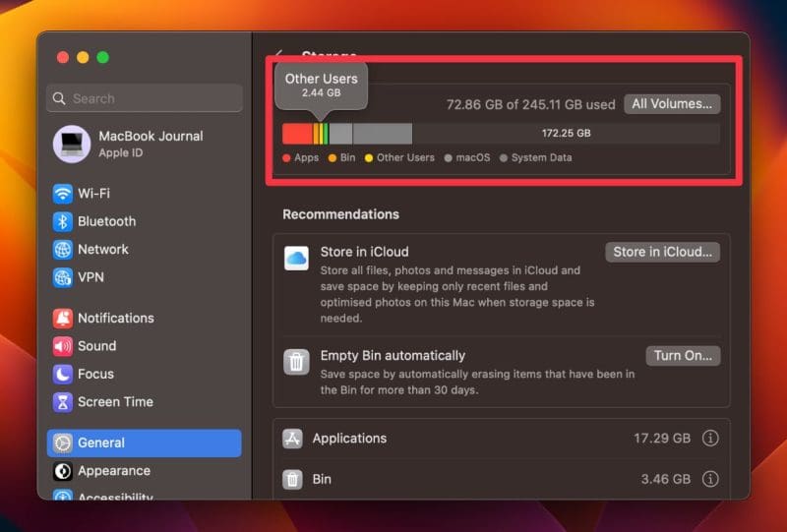Select Appearance in the sidebar
Screen dimensions: 787x532
click(144, 471)
